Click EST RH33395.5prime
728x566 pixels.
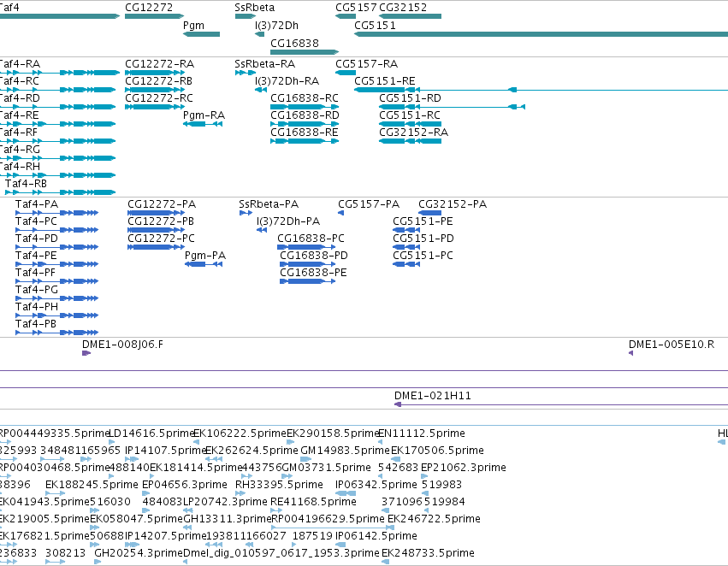pos(240,493)
